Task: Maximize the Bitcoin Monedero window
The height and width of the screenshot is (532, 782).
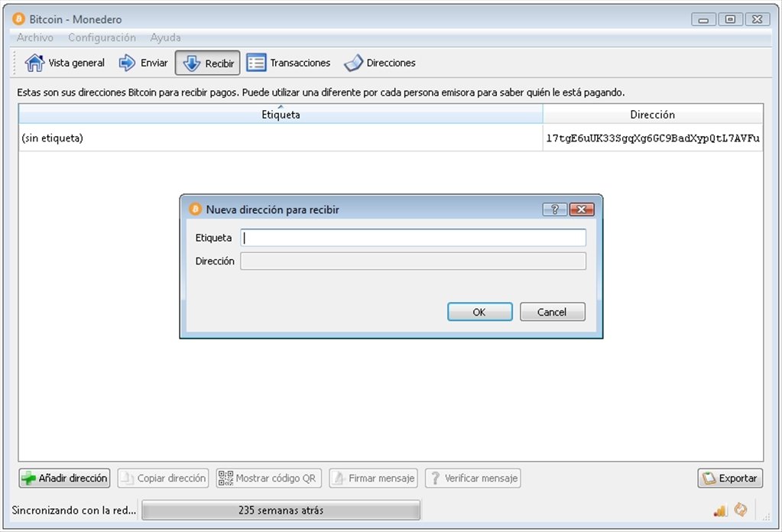Action: [x=731, y=19]
